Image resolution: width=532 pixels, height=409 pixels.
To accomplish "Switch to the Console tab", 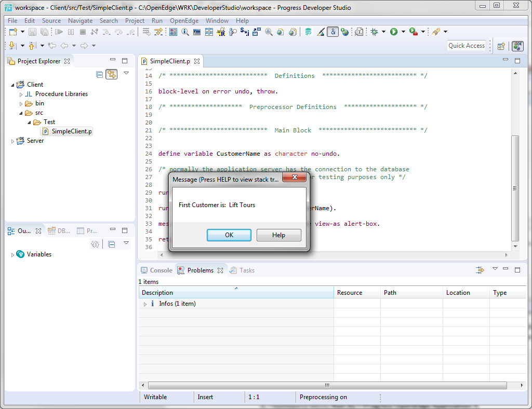I will tap(157, 270).
